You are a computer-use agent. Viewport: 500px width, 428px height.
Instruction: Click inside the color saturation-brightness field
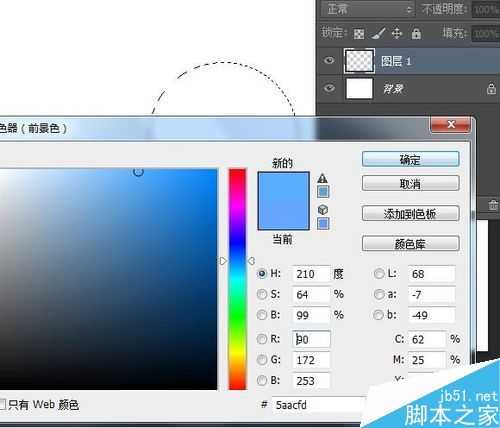108,279
